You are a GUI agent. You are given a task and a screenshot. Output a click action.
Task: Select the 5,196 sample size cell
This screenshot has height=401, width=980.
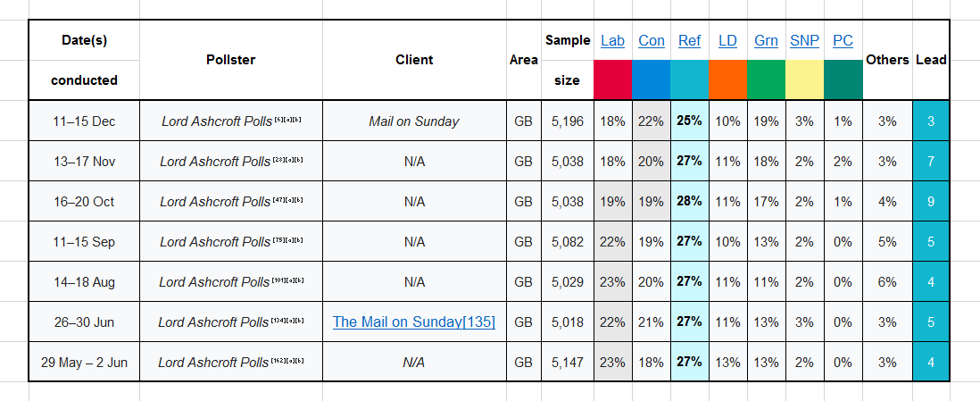[567, 121]
